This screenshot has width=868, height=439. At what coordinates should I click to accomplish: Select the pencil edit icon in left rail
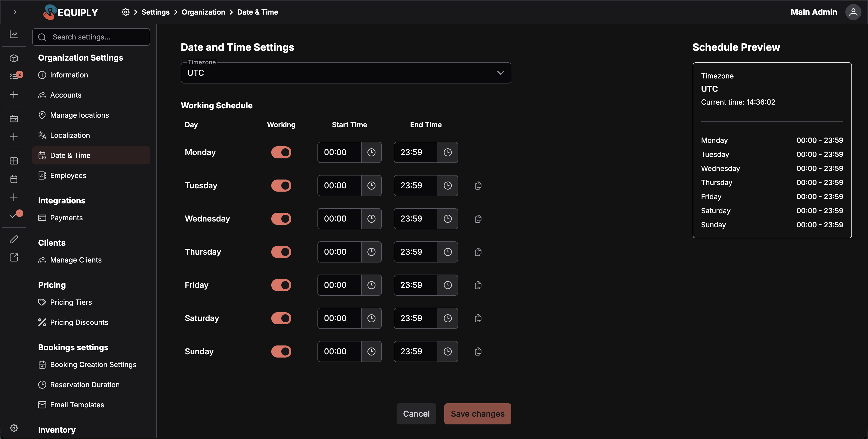[x=14, y=240]
